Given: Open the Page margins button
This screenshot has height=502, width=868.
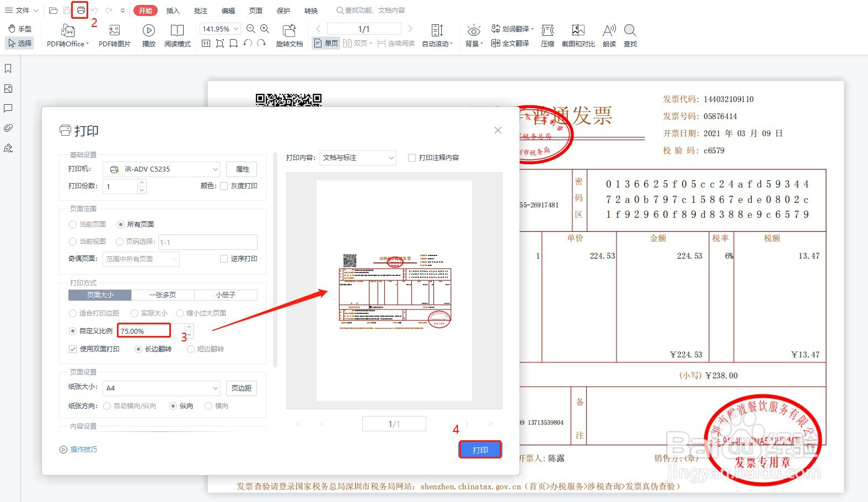Looking at the screenshot, I should click(x=242, y=388).
